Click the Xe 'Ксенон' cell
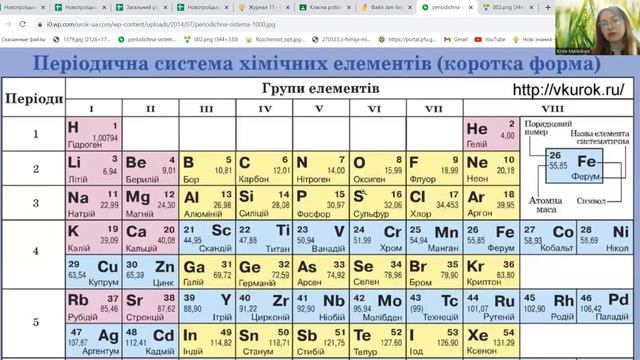 coord(491,341)
